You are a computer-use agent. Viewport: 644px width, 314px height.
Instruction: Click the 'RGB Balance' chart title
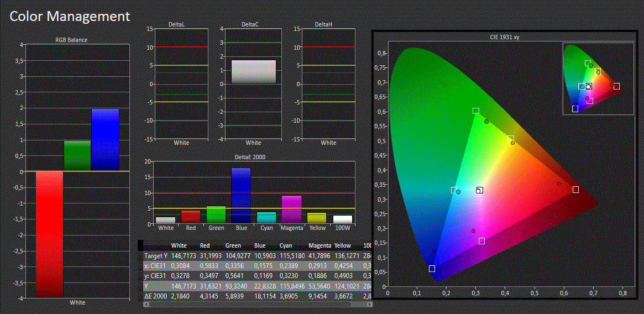(x=71, y=40)
